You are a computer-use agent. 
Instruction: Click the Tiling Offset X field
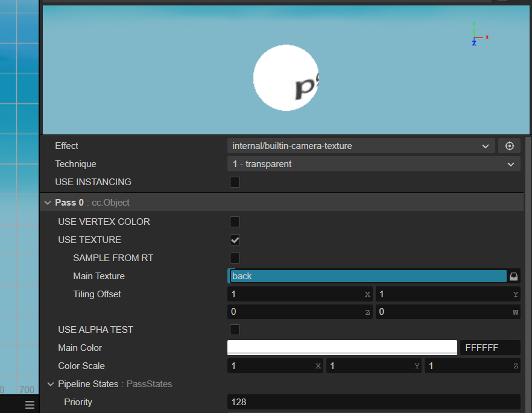[300, 294]
